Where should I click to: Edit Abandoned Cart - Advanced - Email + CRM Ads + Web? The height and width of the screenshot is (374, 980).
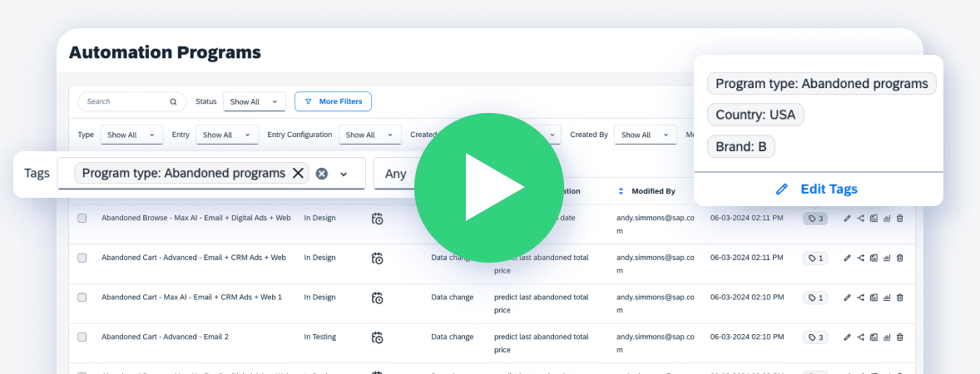pos(848,258)
